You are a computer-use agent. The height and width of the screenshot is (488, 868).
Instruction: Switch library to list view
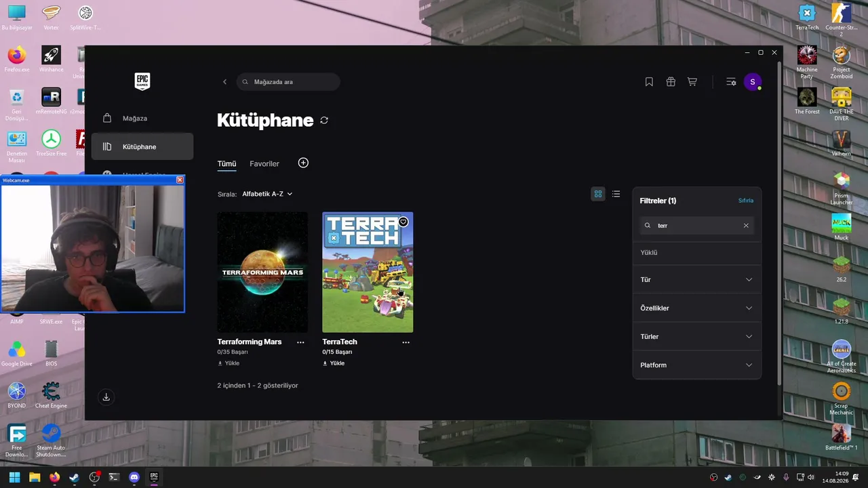click(616, 194)
